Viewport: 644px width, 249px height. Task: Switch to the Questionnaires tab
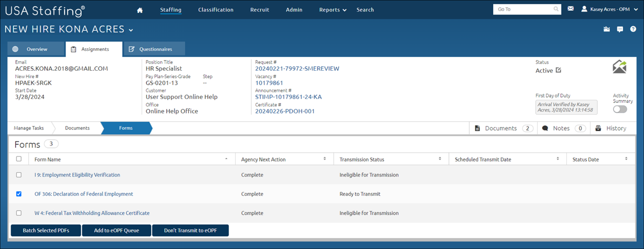click(x=154, y=49)
